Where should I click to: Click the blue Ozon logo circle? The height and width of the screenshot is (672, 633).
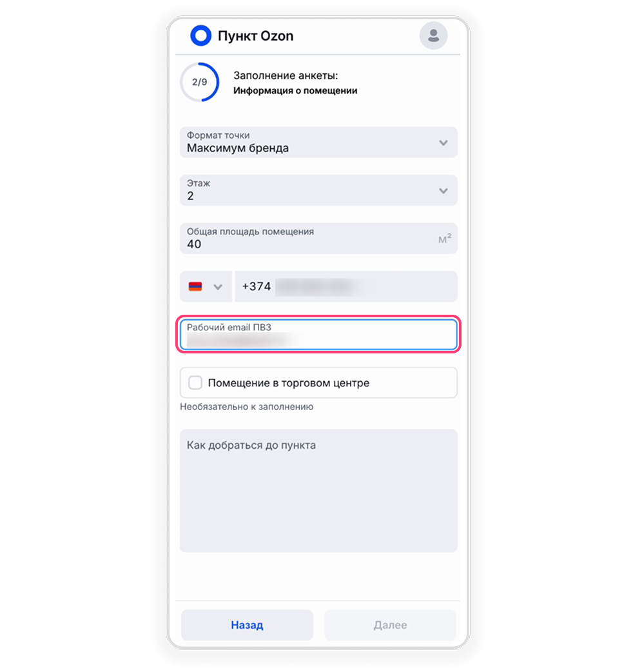pyautogui.click(x=200, y=35)
